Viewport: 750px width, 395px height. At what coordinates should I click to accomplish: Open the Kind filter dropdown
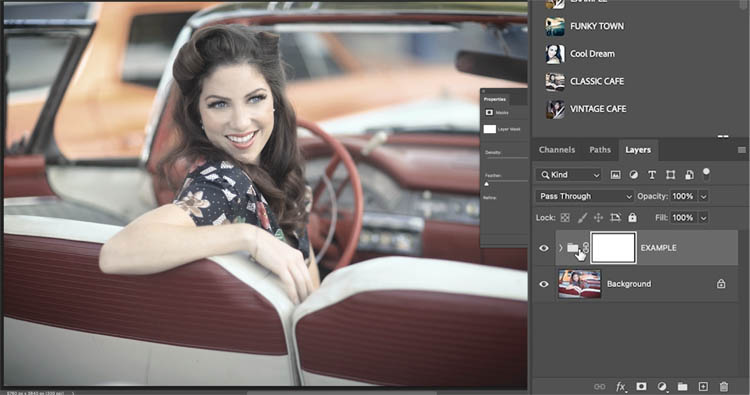pyautogui.click(x=568, y=175)
